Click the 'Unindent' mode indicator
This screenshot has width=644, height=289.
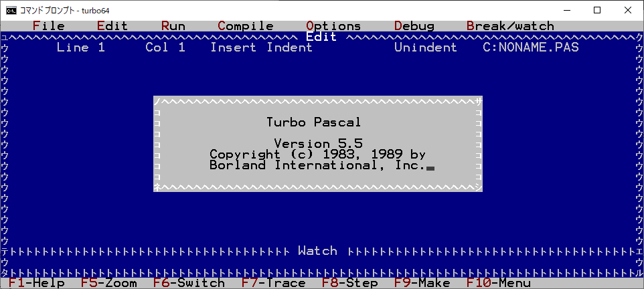tap(426, 47)
